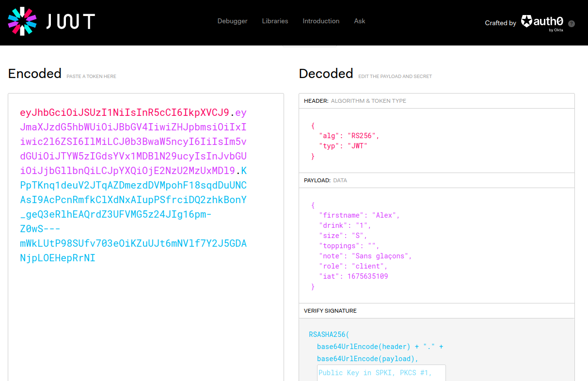588x381 pixels.
Task: Click the "role": "client" payload line
Action: [x=353, y=266]
